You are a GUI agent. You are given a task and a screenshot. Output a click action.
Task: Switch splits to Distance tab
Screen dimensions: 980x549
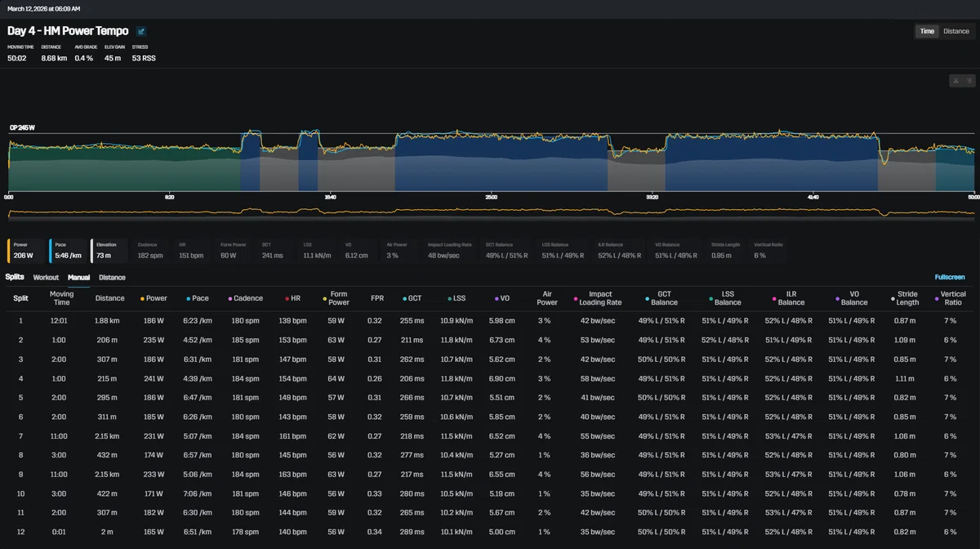pos(112,278)
